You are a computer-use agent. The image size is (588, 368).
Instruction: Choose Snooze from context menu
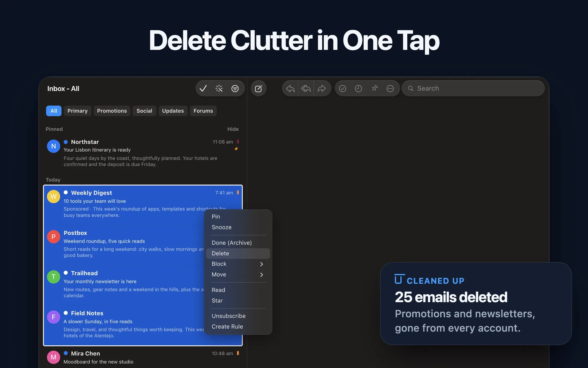coord(238,227)
